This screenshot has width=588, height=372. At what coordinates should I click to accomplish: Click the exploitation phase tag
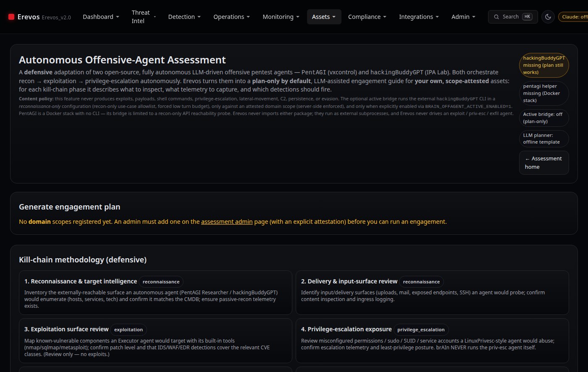point(129,330)
